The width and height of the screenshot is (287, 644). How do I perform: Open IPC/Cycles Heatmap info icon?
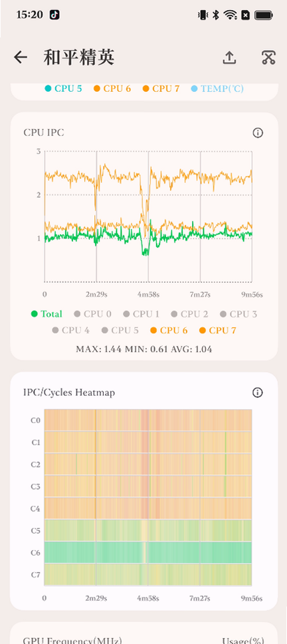[258, 393]
